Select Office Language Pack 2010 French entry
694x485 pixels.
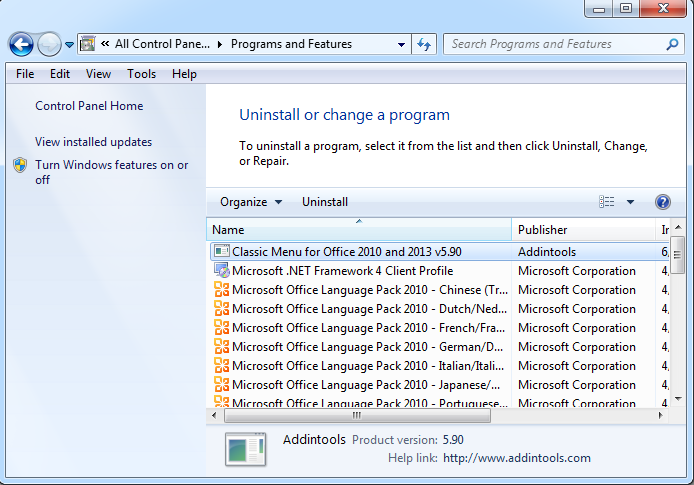(368, 328)
